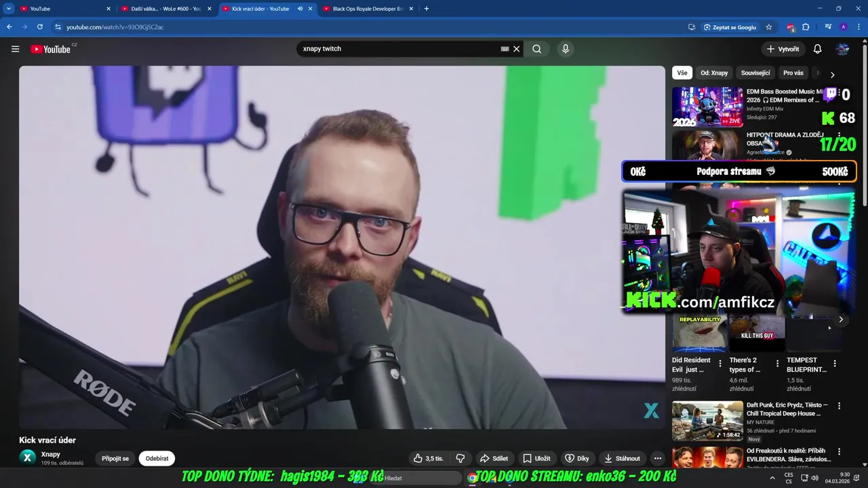Show more filter chips with the arrow
Screen dimensions: 868x488
(832, 75)
